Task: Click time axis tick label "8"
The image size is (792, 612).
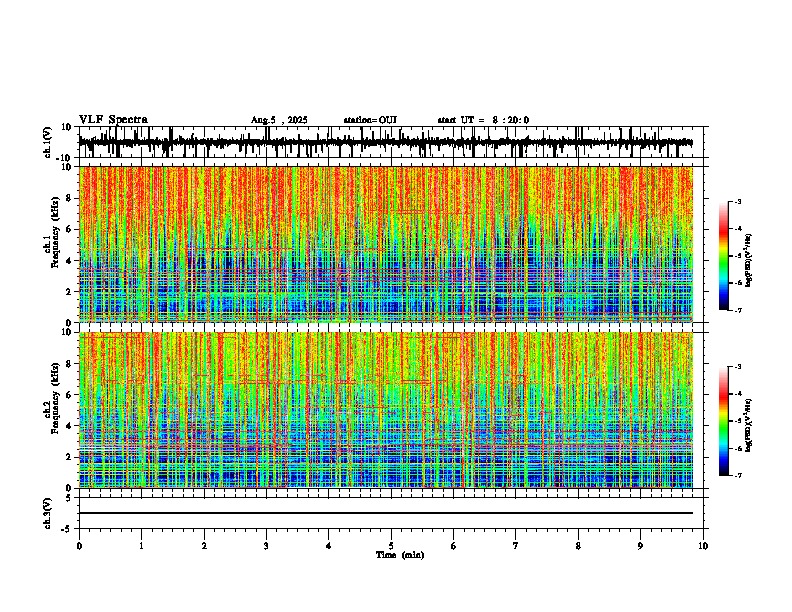Action: coord(578,545)
